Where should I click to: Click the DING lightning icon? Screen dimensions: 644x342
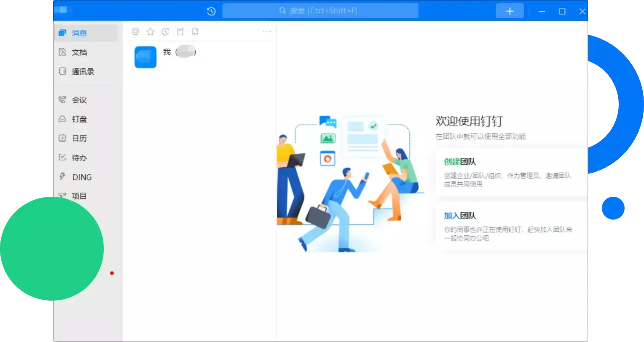pos(62,176)
